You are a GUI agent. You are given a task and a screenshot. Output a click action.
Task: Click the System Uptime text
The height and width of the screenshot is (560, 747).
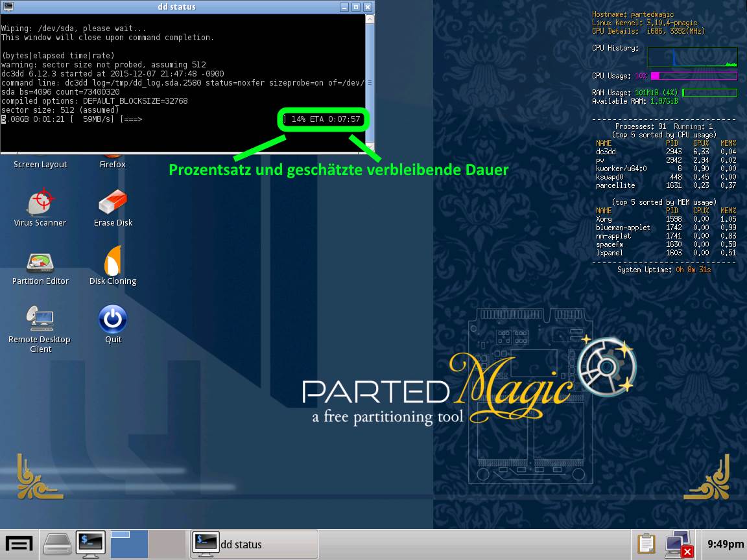coord(664,270)
